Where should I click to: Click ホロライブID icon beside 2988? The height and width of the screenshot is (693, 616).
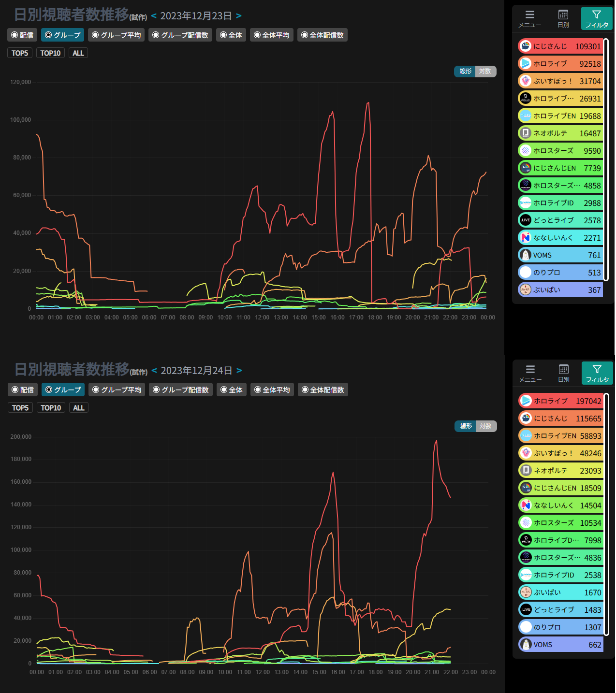click(x=526, y=202)
